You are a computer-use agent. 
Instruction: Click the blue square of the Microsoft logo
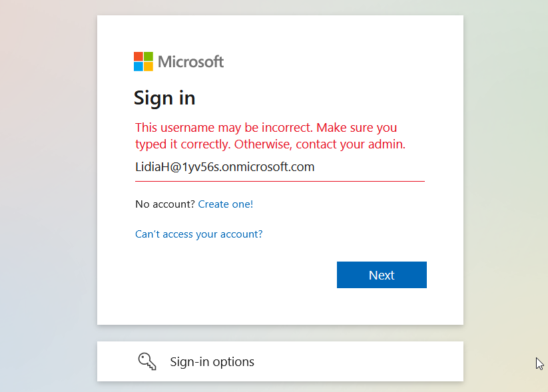[138, 67]
